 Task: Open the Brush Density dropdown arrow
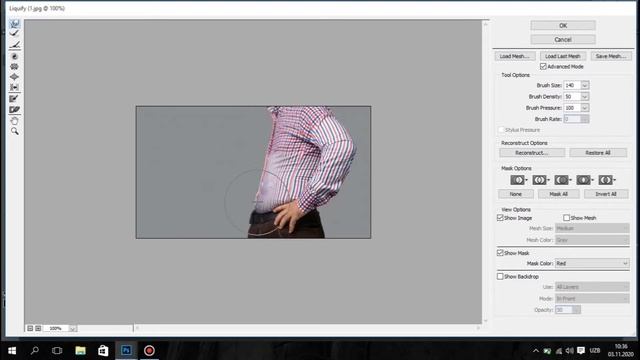(585, 97)
